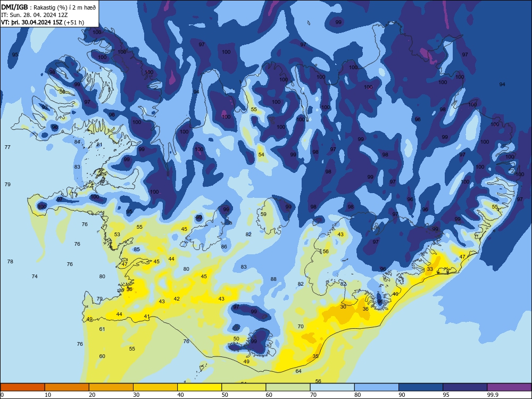Viewport: 532px width, 399px height.
Task: Click the map value 30 in the orange area
Action: pyautogui.click(x=343, y=307)
